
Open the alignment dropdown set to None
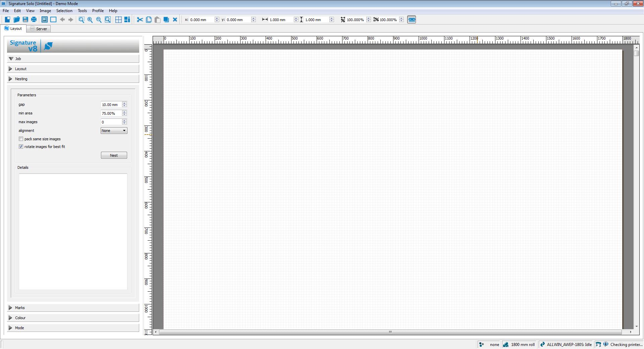(x=114, y=131)
